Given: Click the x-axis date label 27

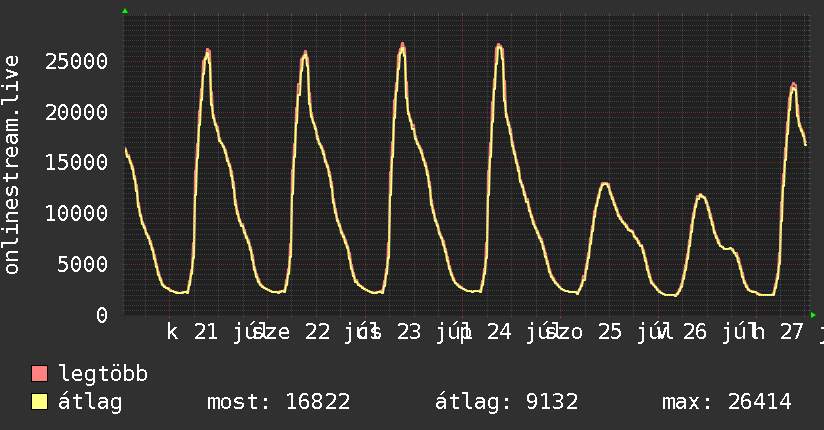Looking at the screenshot, I should click(791, 332).
